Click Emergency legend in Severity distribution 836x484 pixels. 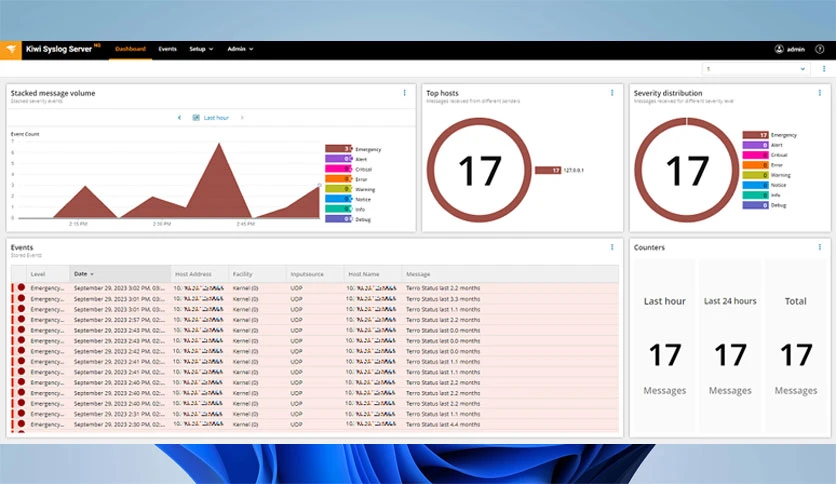pos(769,135)
